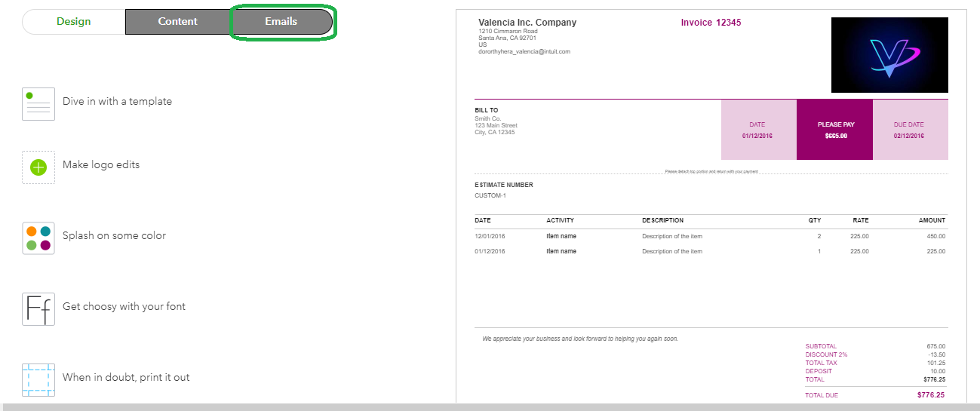
Task: Click the template page icon
Action: 38,103
